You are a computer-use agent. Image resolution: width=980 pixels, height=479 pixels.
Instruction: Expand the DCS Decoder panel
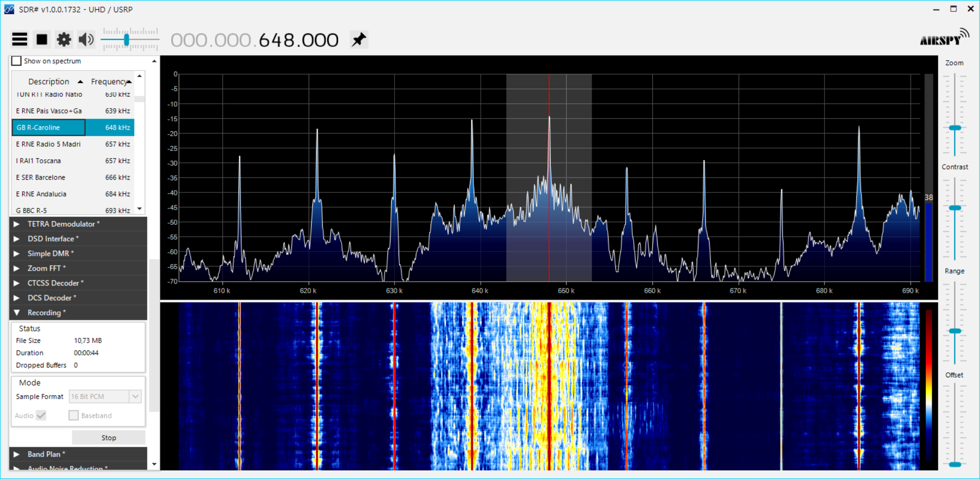78,298
